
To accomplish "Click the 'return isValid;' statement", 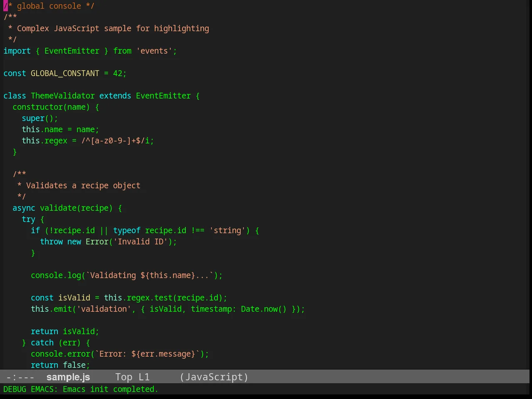I will 65,331.
